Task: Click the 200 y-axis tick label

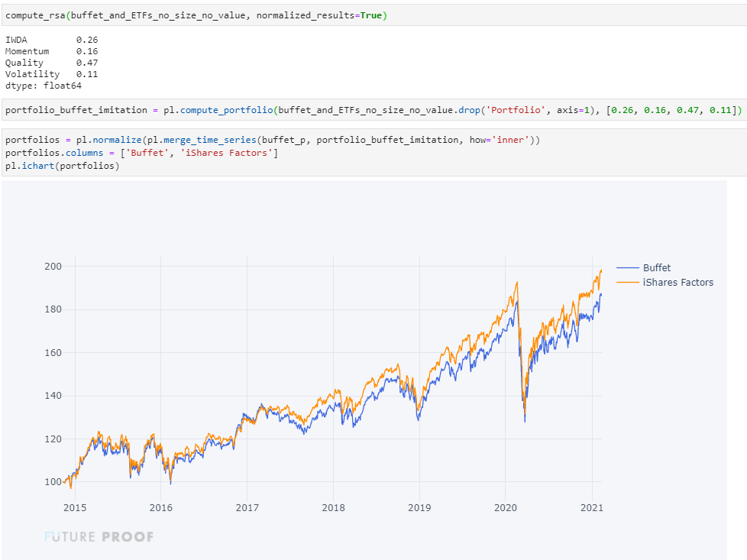Action: pos(53,267)
